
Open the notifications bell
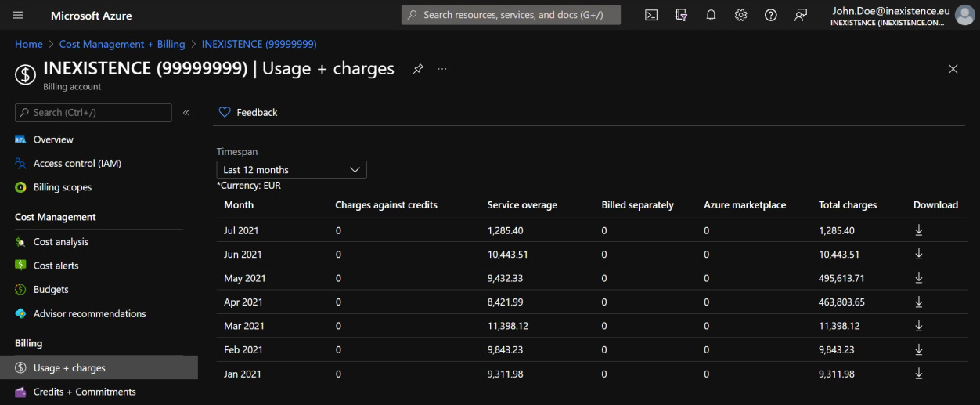coord(711,15)
